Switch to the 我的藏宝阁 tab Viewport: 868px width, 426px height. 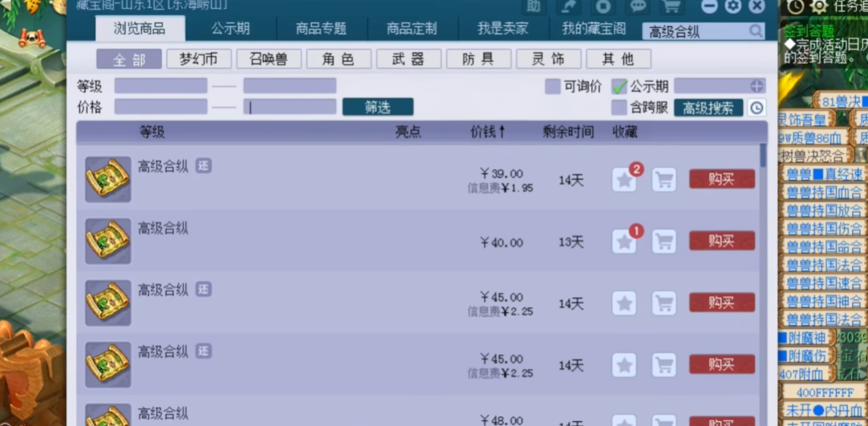(x=594, y=29)
